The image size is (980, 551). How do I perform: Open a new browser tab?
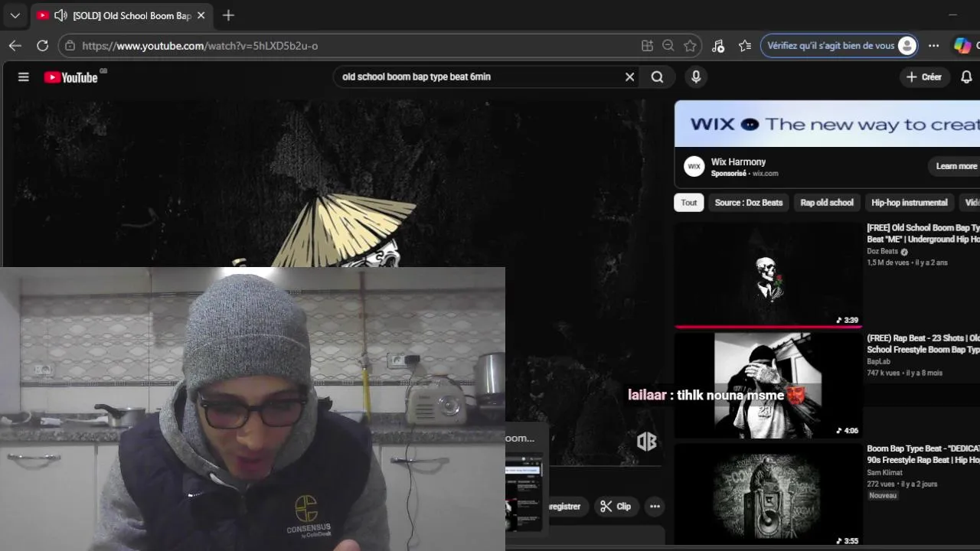(228, 15)
